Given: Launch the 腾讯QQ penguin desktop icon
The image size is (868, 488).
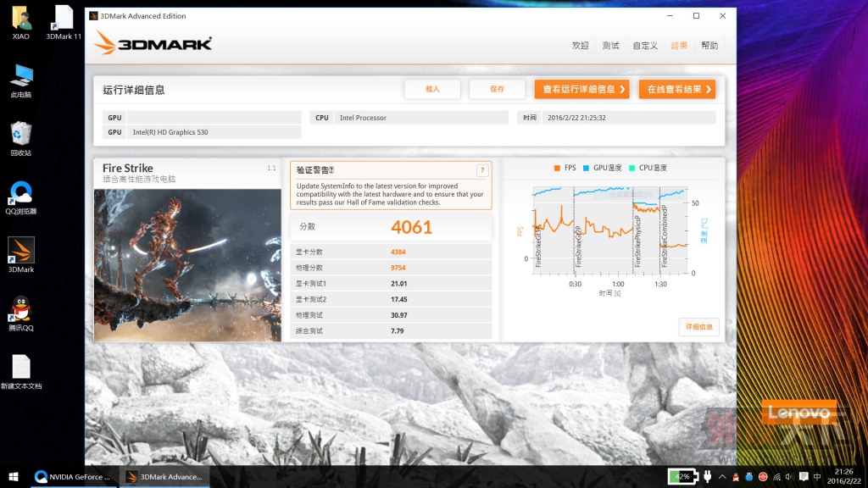Looking at the screenshot, I should click(21, 313).
